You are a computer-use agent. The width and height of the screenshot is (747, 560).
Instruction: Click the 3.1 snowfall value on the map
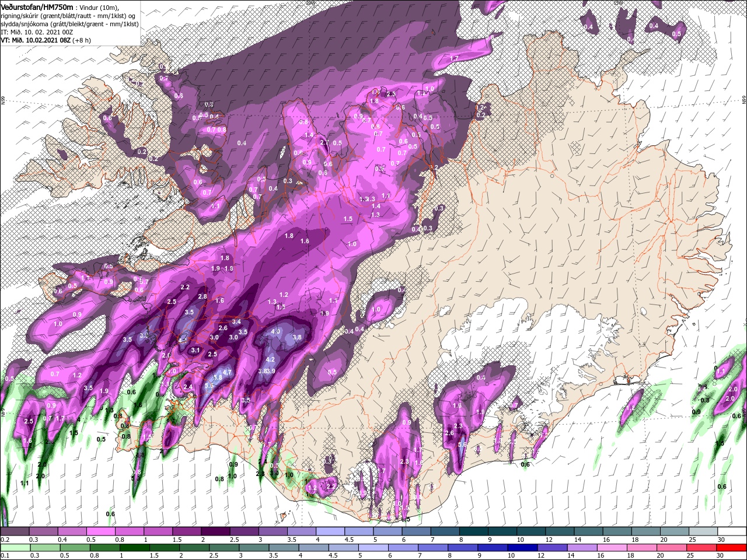pyautogui.click(x=196, y=351)
